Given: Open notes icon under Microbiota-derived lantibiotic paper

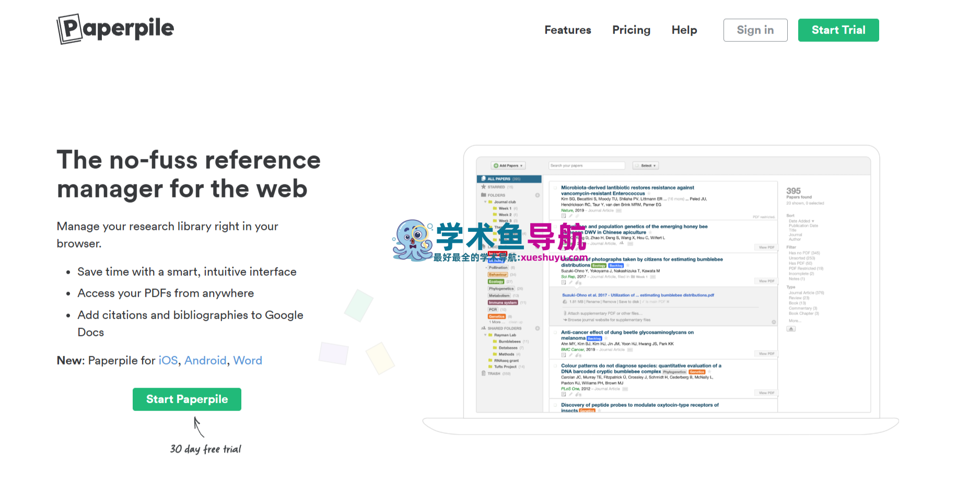Looking at the screenshot, I should click(x=564, y=216).
